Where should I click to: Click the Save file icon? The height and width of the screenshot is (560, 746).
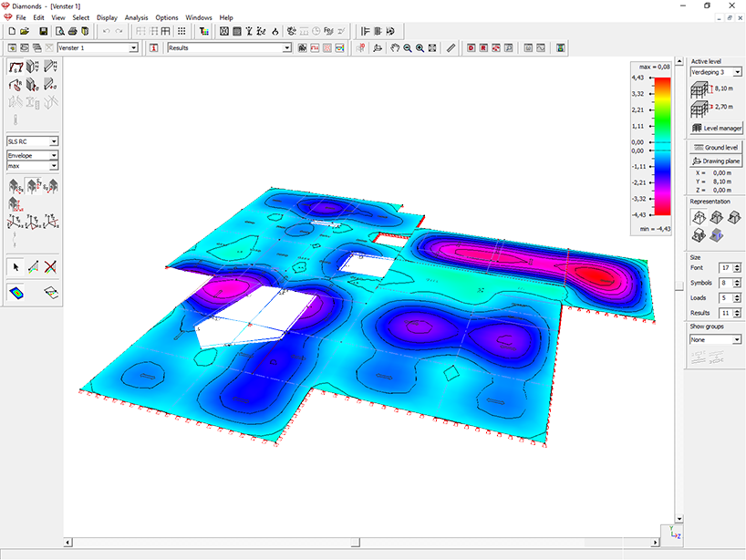43,31
